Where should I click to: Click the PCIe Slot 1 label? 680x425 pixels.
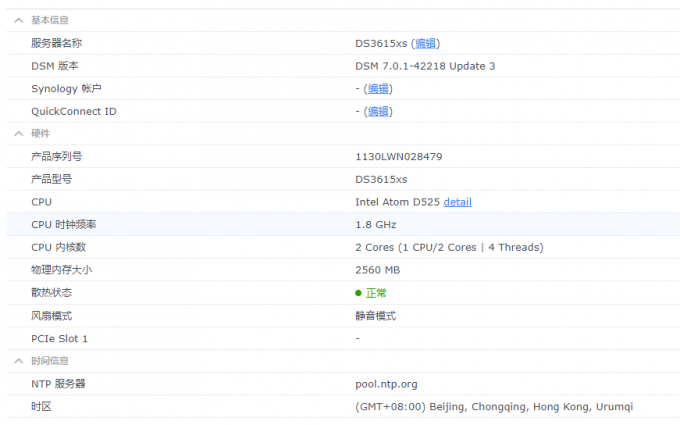click(x=59, y=339)
